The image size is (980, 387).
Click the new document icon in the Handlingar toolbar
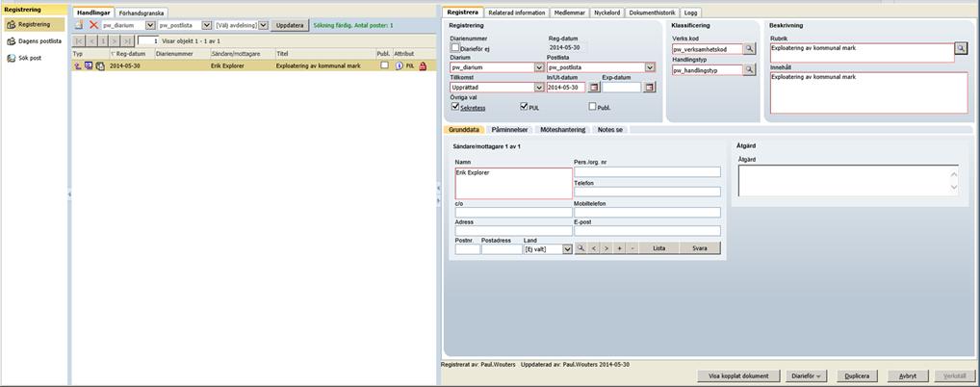tap(79, 25)
